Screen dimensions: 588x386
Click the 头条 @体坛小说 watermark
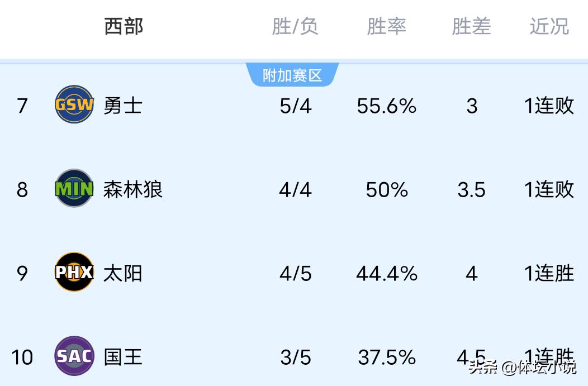coord(522,367)
